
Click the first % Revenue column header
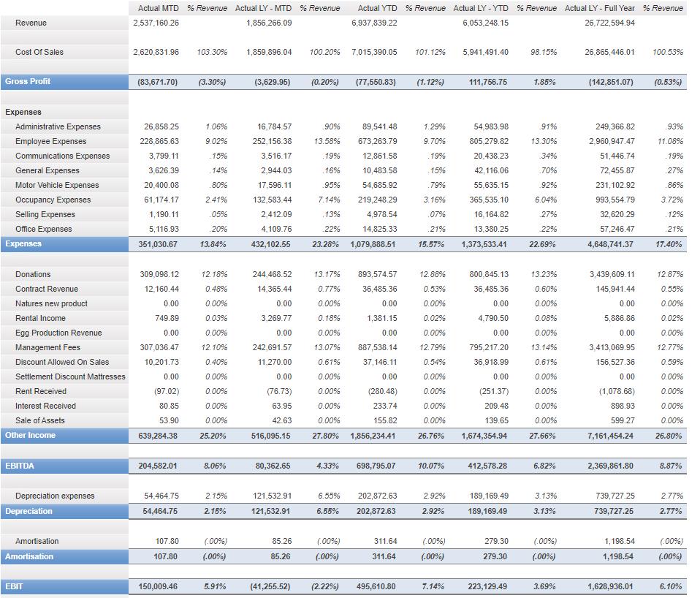[x=206, y=8]
